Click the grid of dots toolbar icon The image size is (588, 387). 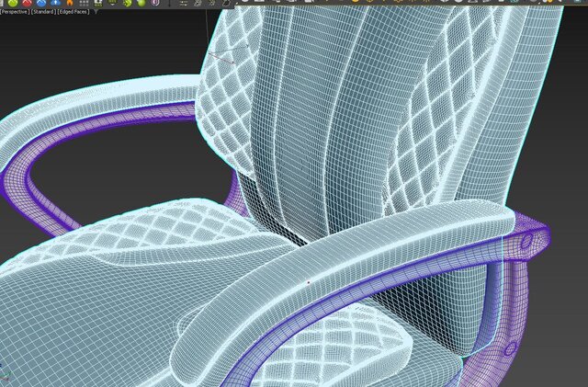[84, 3]
